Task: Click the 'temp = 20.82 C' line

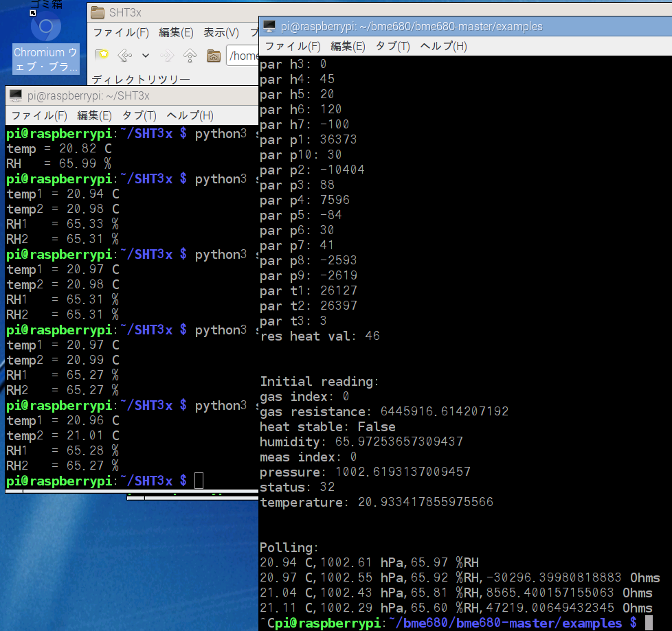Action: 59,148
